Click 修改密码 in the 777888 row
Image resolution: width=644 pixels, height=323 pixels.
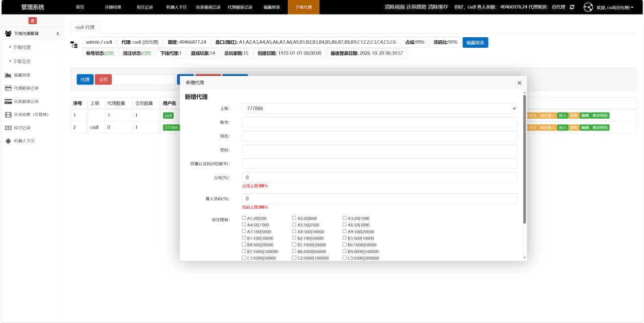[600, 127]
